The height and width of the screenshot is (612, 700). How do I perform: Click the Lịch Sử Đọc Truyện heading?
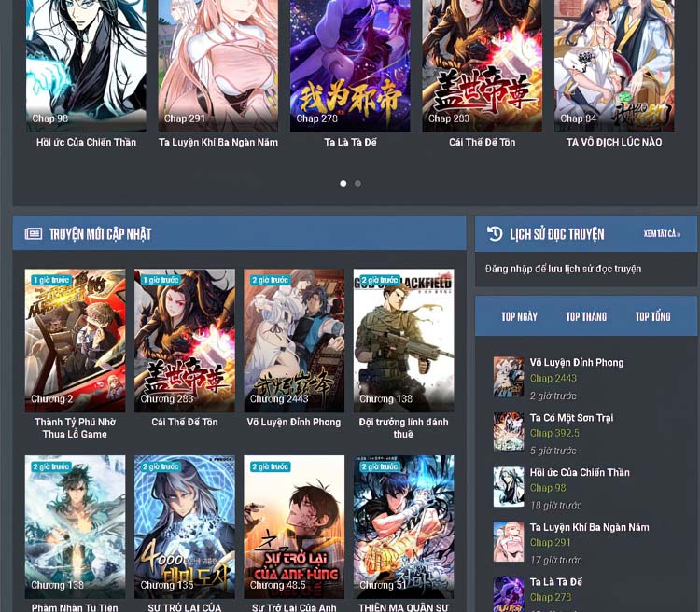(557, 234)
